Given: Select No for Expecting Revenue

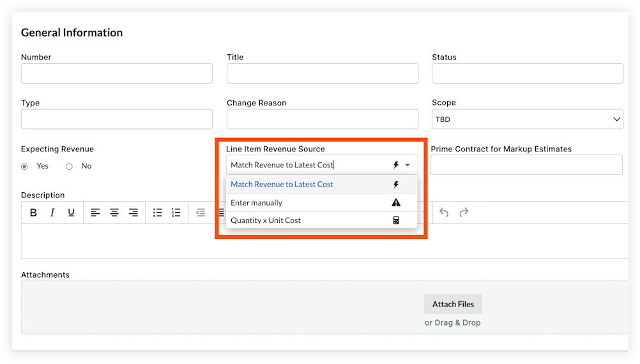Looking at the screenshot, I should [70, 167].
